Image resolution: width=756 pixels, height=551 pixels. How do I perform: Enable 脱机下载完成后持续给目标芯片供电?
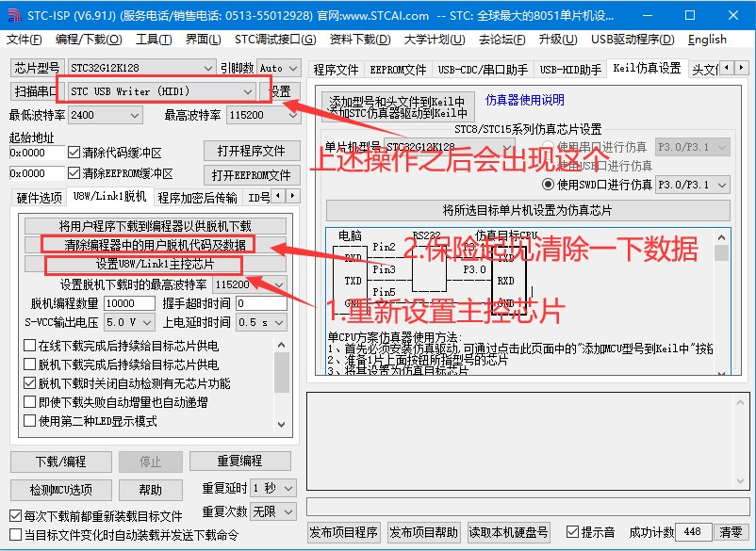29,365
